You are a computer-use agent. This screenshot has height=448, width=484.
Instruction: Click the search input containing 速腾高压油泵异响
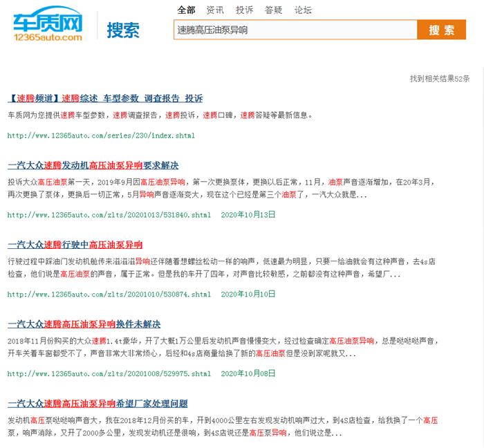pos(295,30)
